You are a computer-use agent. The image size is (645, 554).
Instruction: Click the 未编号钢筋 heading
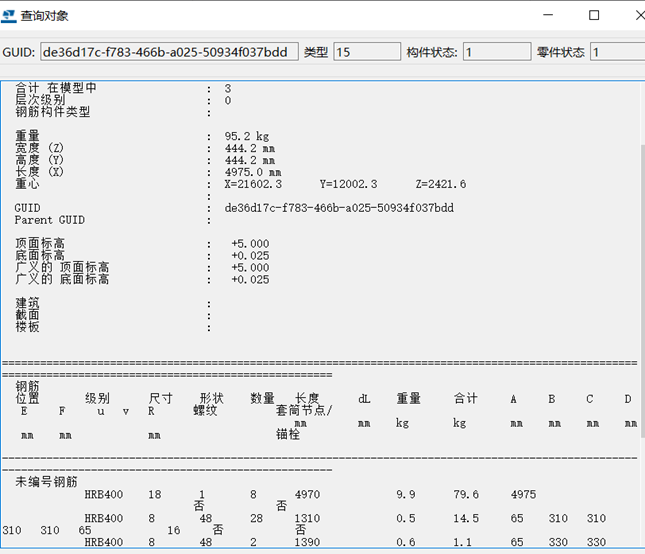tap(46, 482)
